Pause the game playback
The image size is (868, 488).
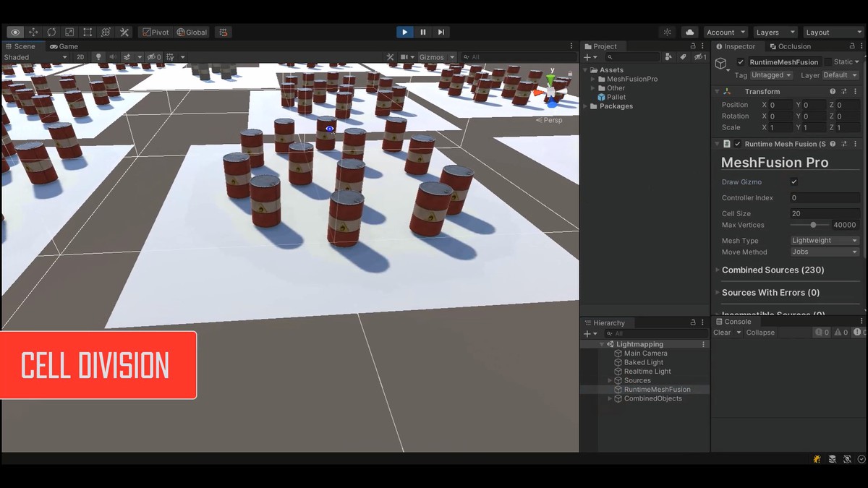tap(423, 32)
